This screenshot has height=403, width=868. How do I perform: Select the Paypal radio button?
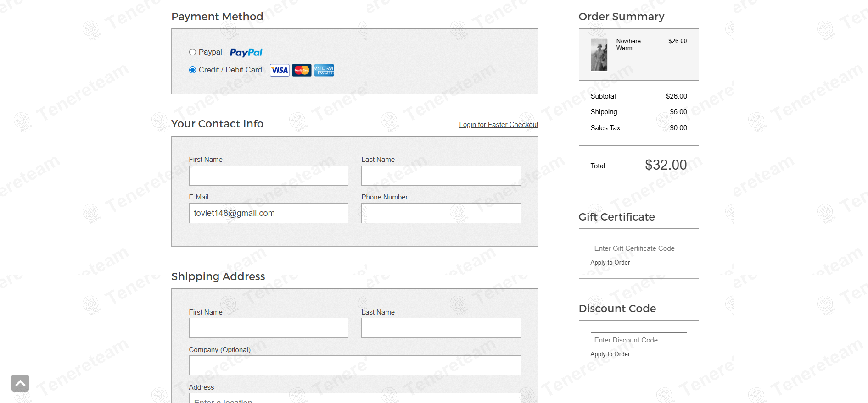pyautogui.click(x=192, y=52)
